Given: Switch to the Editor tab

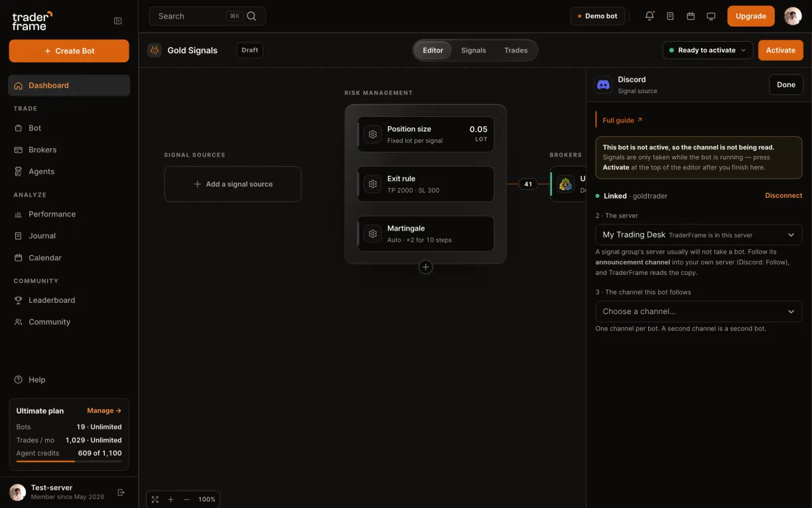Looking at the screenshot, I should pos(433,50).
